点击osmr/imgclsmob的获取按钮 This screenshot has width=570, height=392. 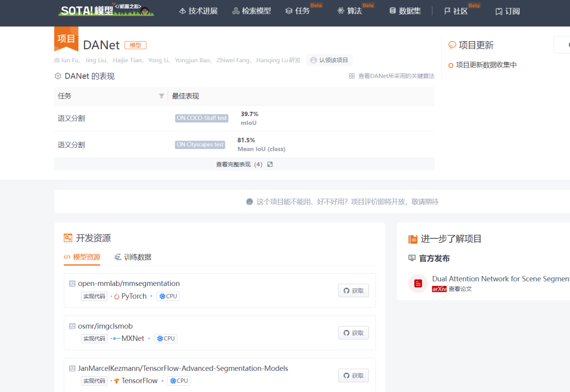click(x=353, y=333)
